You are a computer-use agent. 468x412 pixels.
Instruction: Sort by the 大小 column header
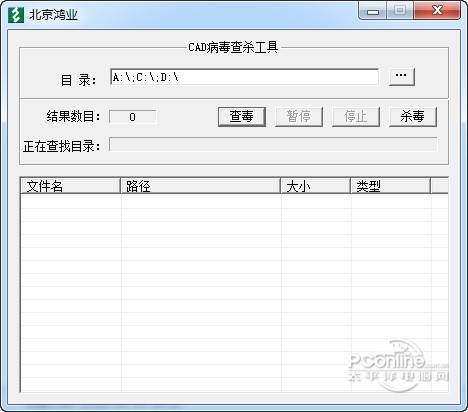click(x=315, y=186)
